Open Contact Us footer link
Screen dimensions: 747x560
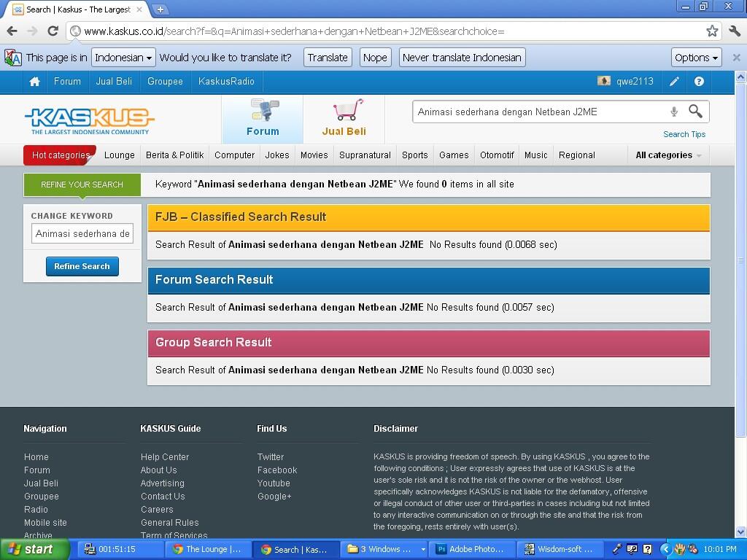(x=163, y=497)
